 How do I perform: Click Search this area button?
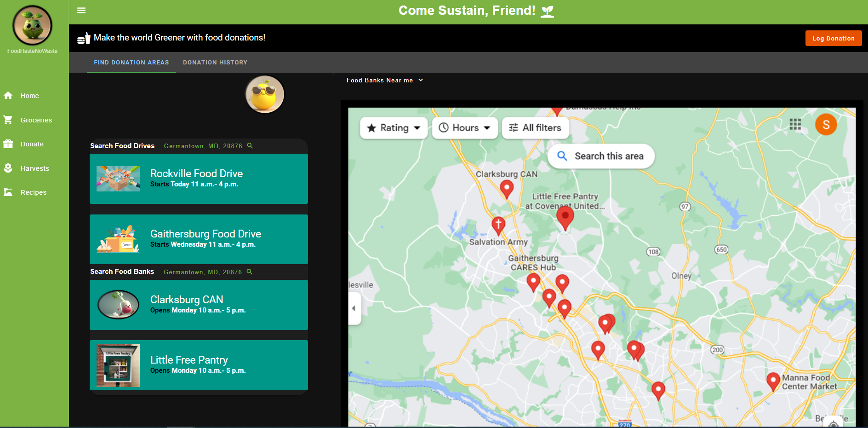[601, 156]
